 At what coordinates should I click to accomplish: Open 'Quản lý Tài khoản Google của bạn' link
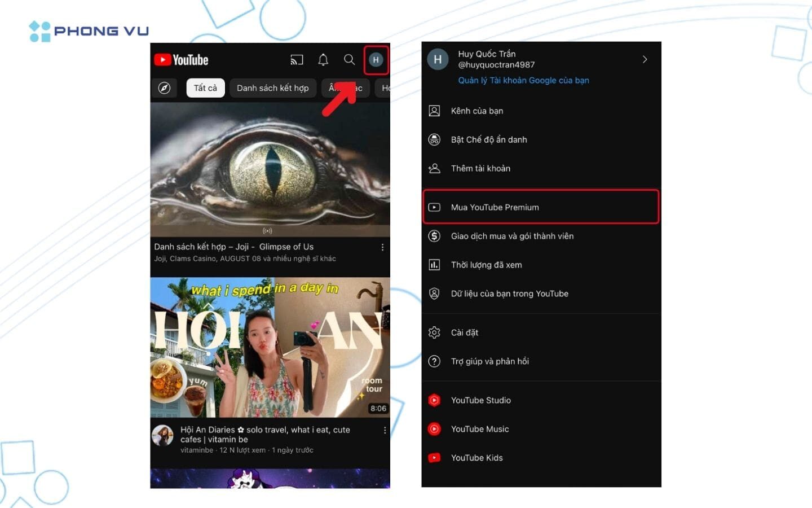coord(523,80)
